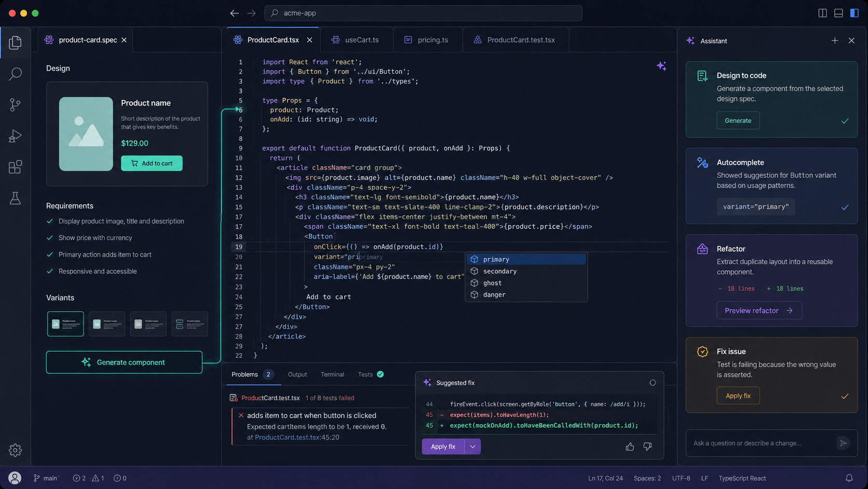Switch to the ProductCard.test.tsx tab

click(x=516, y=40)
